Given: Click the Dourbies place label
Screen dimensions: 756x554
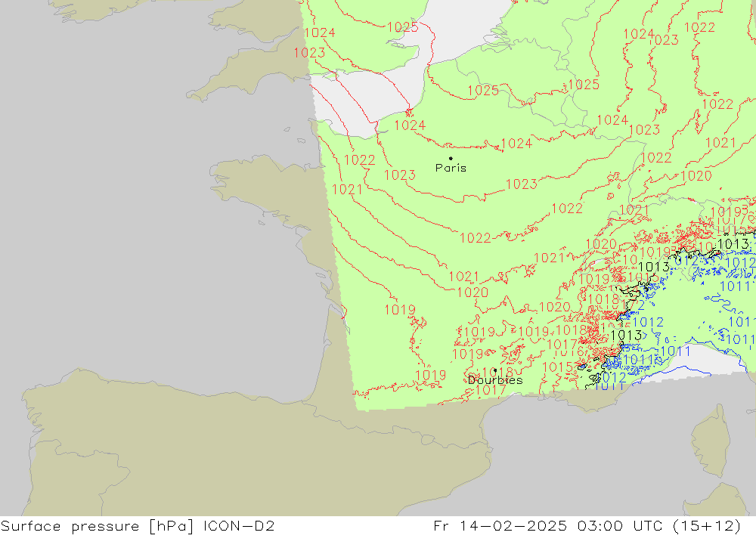Looking at the screenshot, I should click(x=495, y=380).
